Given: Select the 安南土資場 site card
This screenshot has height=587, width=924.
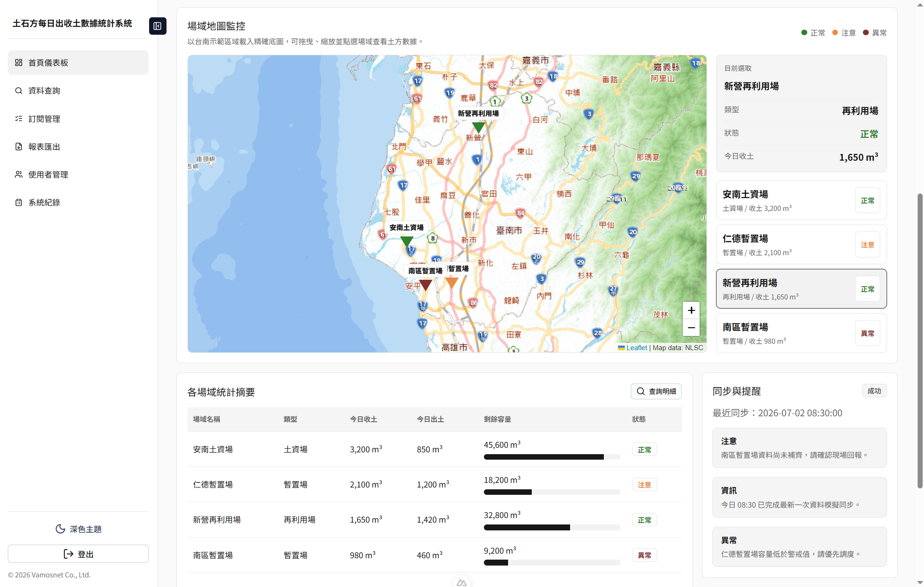Looking at the screenshot, I should tap(801, 200).
